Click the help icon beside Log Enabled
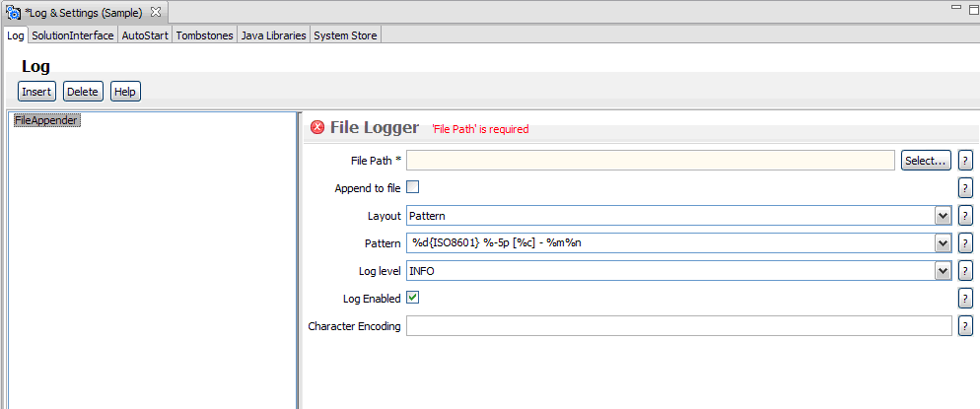Viewport: 980px width, 409px height. click(965, 299)
